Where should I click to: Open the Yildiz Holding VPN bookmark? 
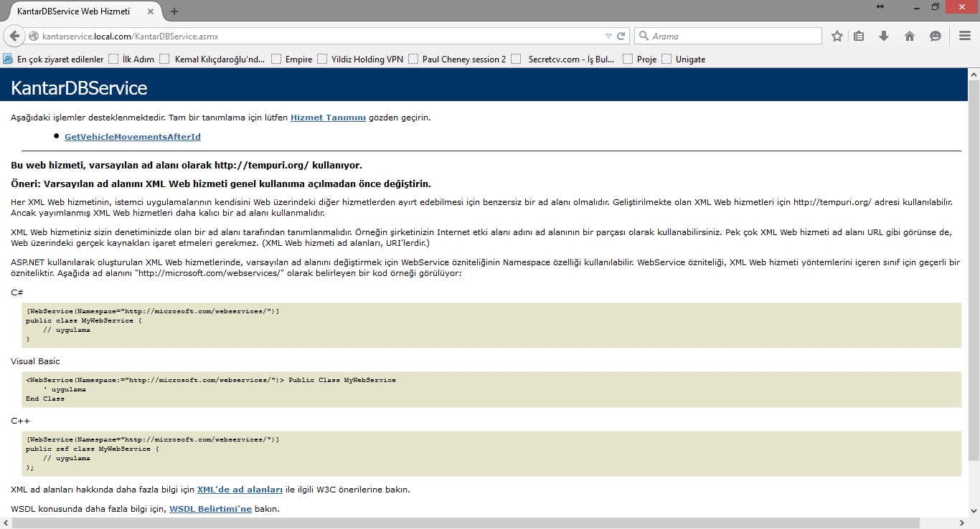360,59
